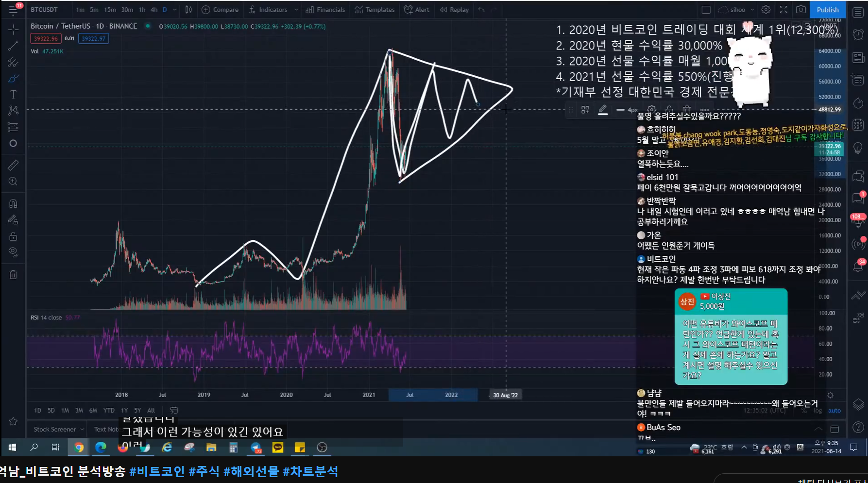Set chart range to 1D
This screenshot has height=483, width=868.
[37, 410]
